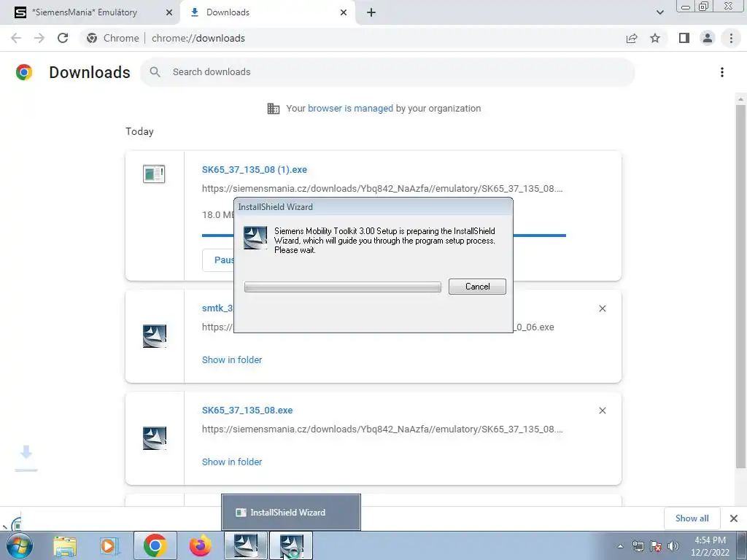This screenshot has height=560, width=747.
Task: Cancel the InstallShield Wizard setup
Action: [477, 286]
